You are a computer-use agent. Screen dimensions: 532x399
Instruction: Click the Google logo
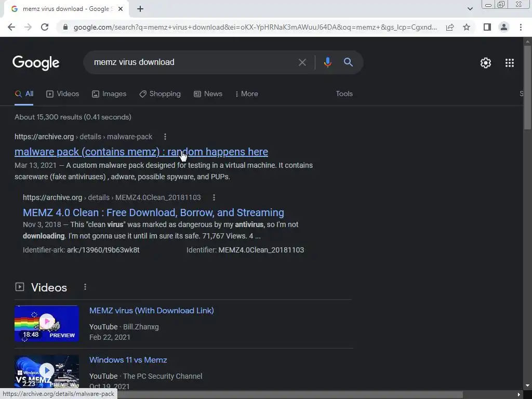(36, 62)
